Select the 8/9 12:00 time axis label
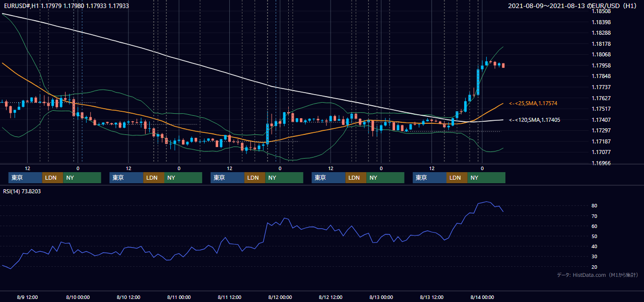644x302 pixels. point(27,297)
